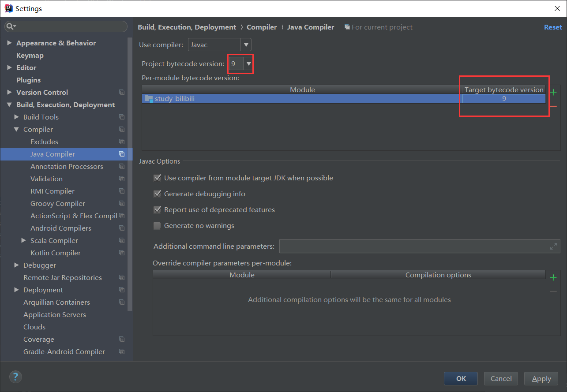Click the search magnifier icon in settings
567x392 pixels.
pos(11,27)
